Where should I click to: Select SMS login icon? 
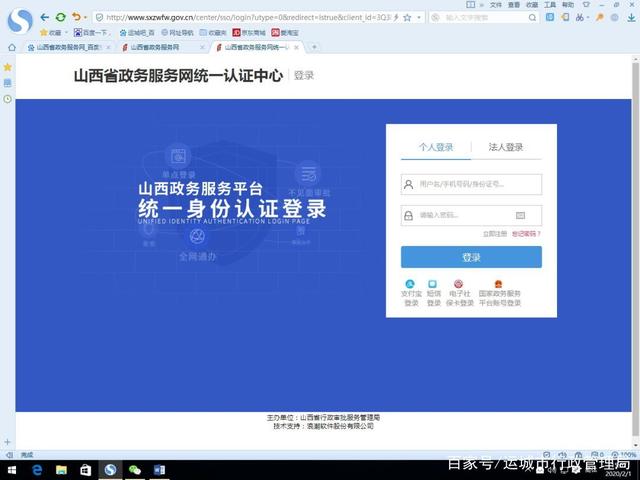(x=433, y=284)
